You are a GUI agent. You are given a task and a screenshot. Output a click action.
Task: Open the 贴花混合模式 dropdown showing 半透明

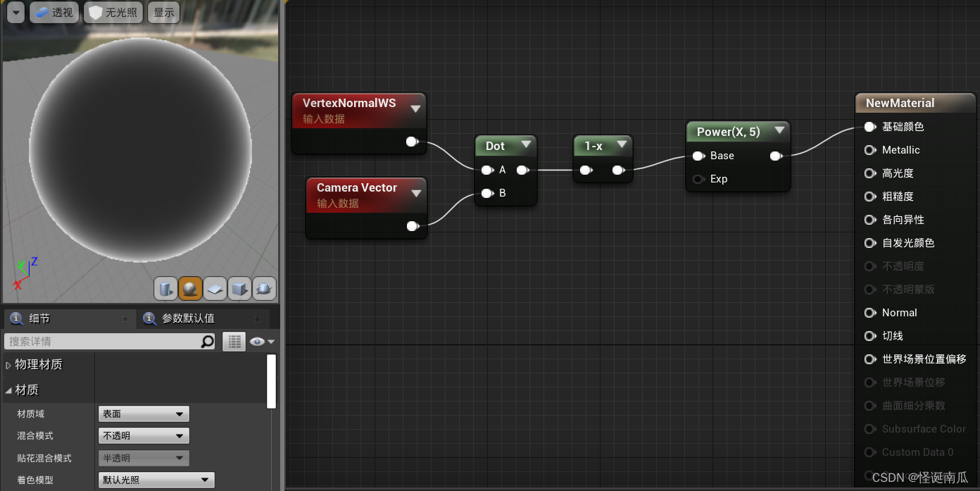[144, 458]
